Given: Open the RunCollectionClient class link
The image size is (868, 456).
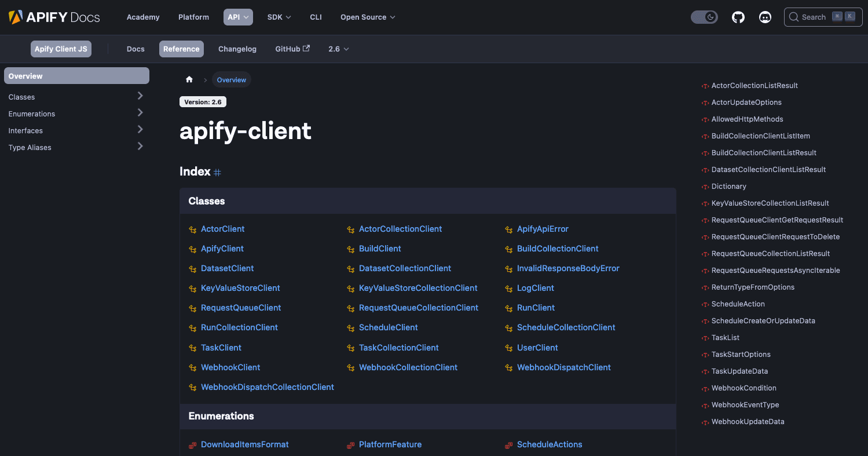Looking at the screenshot, I should pyautogui.click(x=239, y=327).
